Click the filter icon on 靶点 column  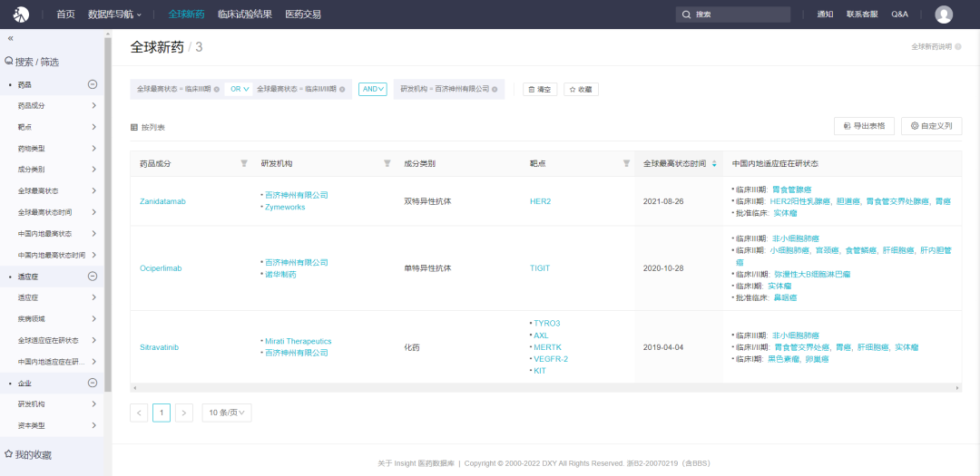pyautogui.click(x=626, y=163)
